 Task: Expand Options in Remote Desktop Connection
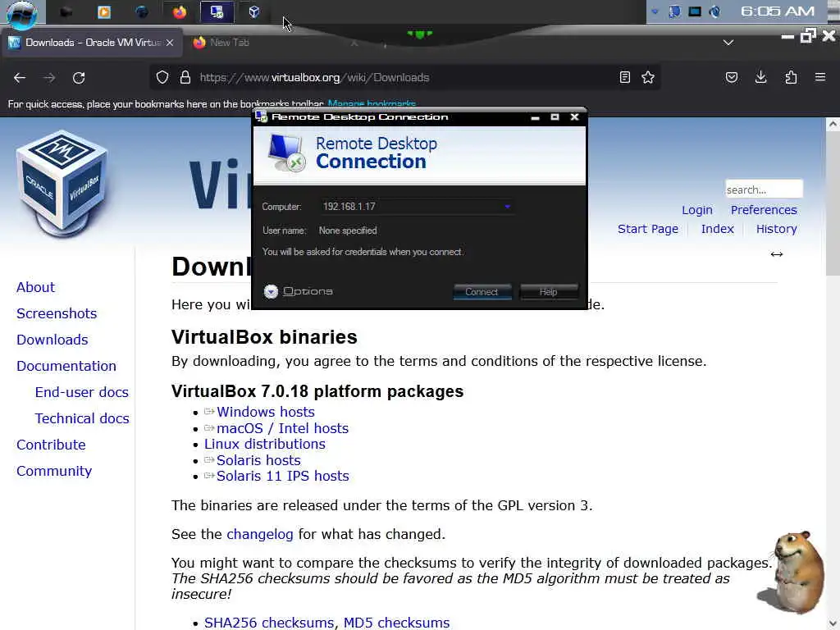pos(298,291)
